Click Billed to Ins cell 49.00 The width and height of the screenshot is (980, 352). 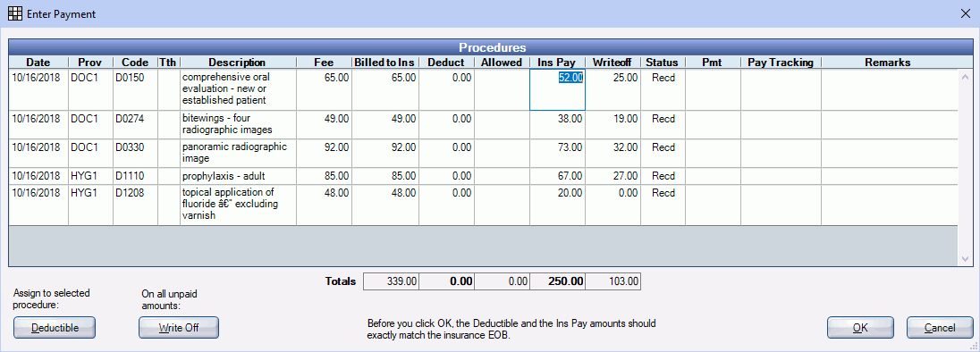[385, 124]
